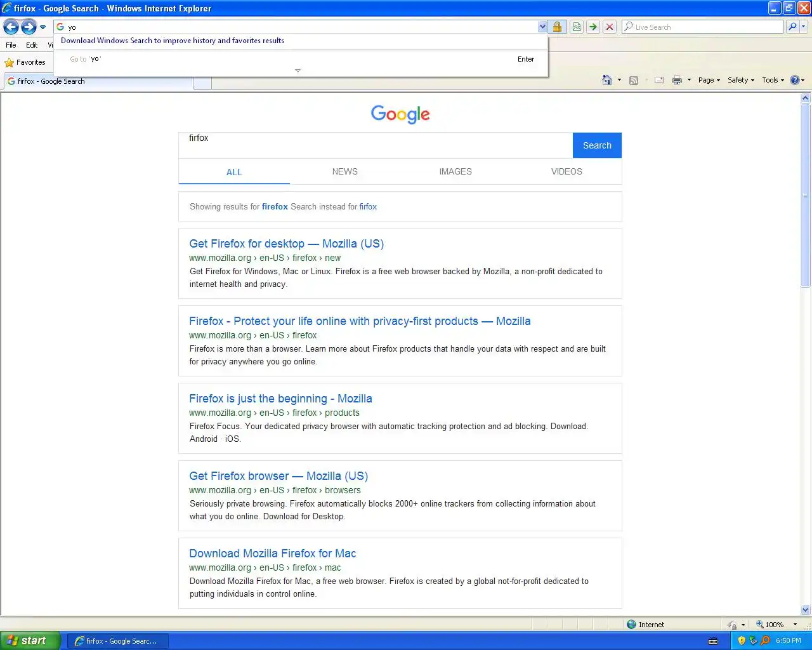Go back with the Back arrow button
Screen dimensions: 812x650
coord(11,27)
